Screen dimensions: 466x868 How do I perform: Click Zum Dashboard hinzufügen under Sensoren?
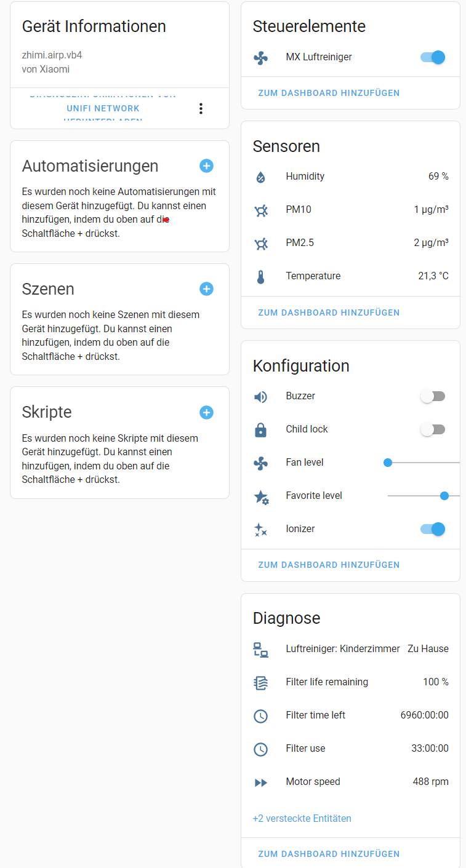(329, 313)
